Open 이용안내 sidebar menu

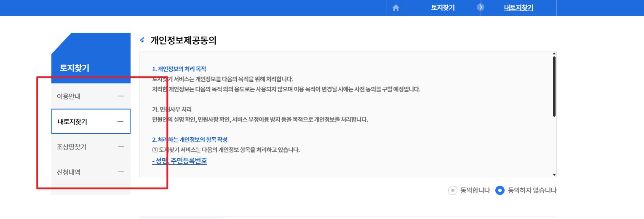pyautogui.click(x=91, y=96)
